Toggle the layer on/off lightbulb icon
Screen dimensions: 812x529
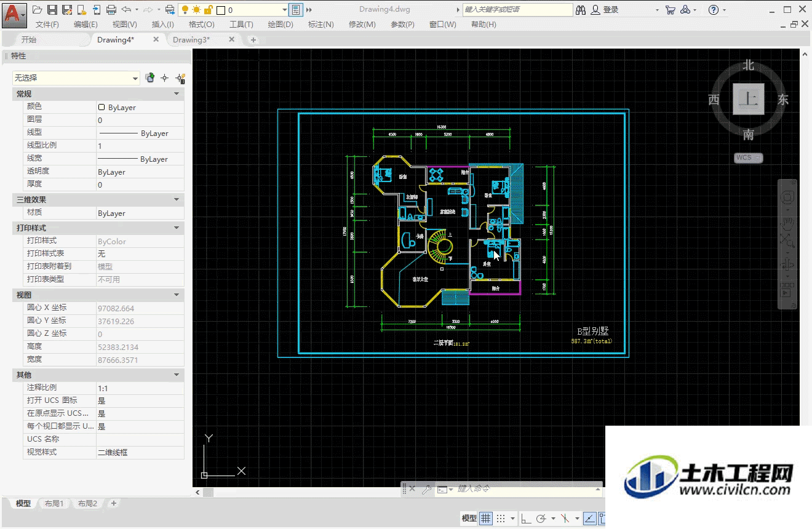[x=185, y=10]
